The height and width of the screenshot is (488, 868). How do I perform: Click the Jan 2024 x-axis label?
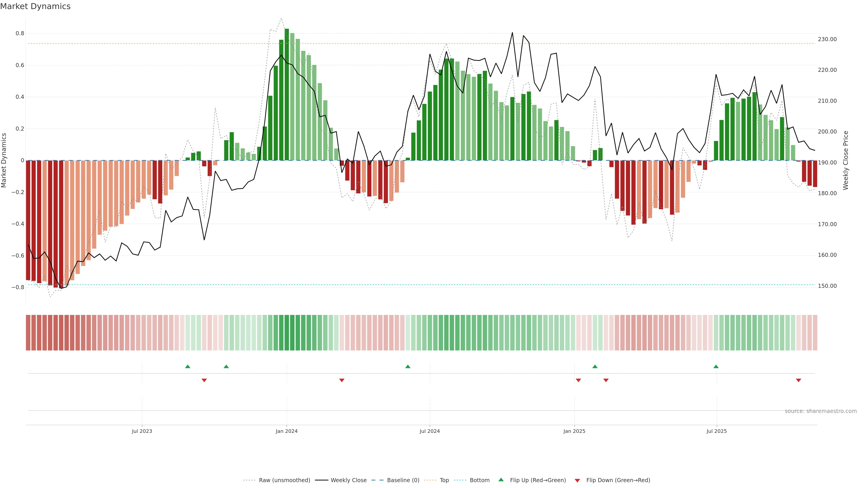286,431
